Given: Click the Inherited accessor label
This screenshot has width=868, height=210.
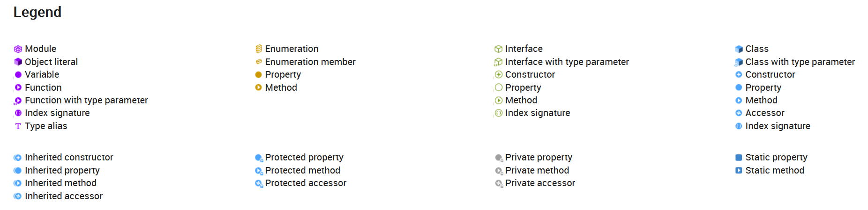Looking at the screenshot, I should 64,196.
